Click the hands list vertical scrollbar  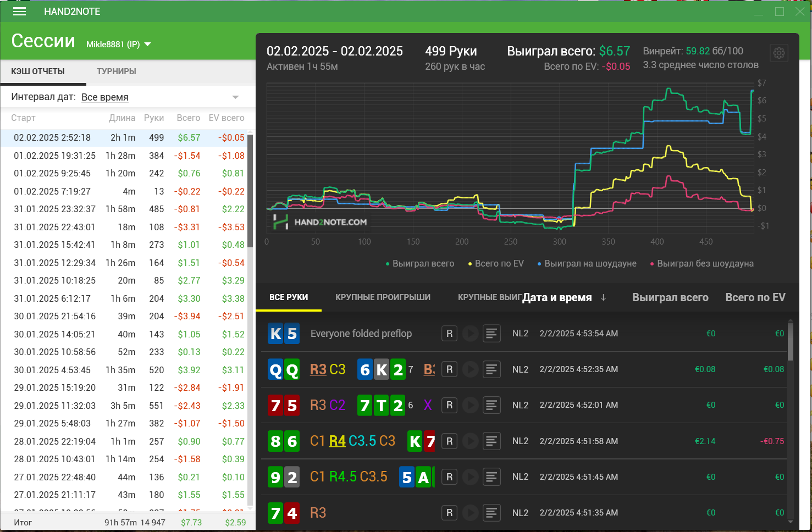pos(791,341)
